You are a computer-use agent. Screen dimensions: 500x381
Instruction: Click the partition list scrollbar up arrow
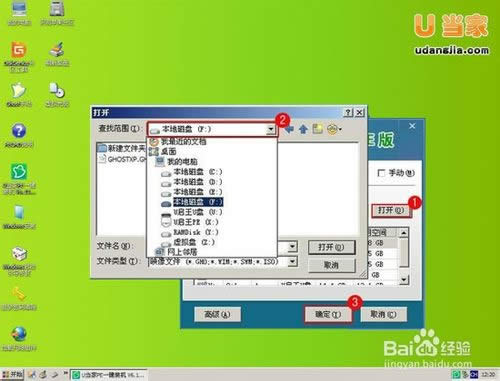pos(404,232)
